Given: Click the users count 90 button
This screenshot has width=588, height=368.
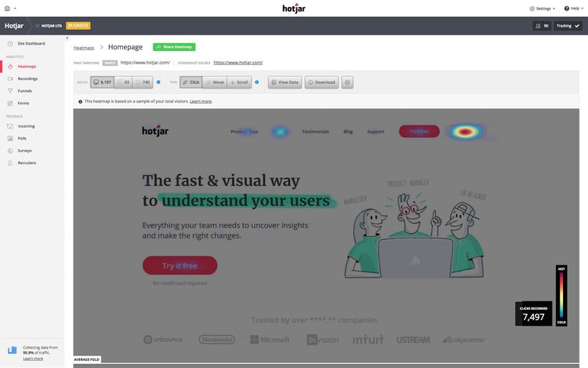Looking at the screenshot, I should (542, 26).
